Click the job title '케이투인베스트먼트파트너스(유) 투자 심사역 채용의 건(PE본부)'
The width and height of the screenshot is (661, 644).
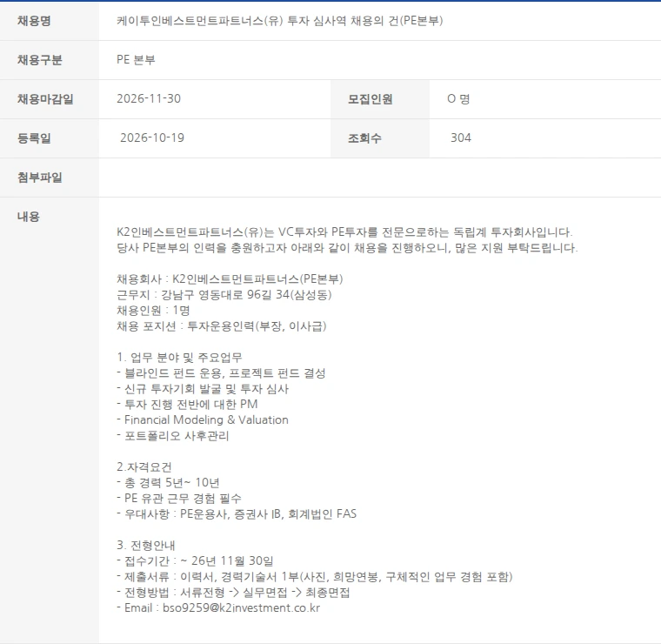[279, 21]
